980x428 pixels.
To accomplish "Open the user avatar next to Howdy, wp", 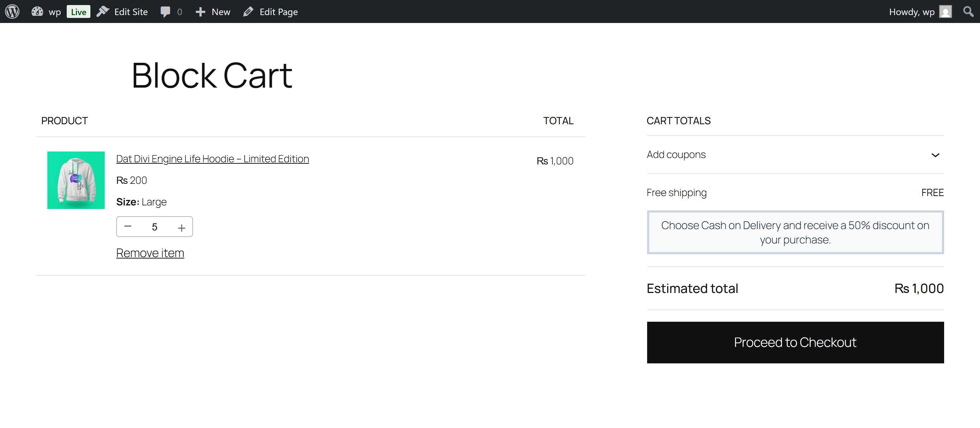I will [x=946, y=11].
